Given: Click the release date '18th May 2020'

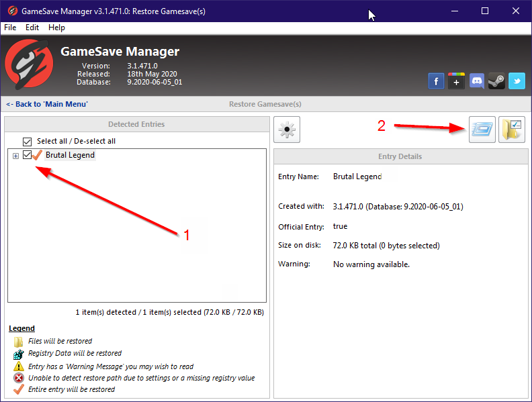Looking at the screenshot, I should coord(152,74).
